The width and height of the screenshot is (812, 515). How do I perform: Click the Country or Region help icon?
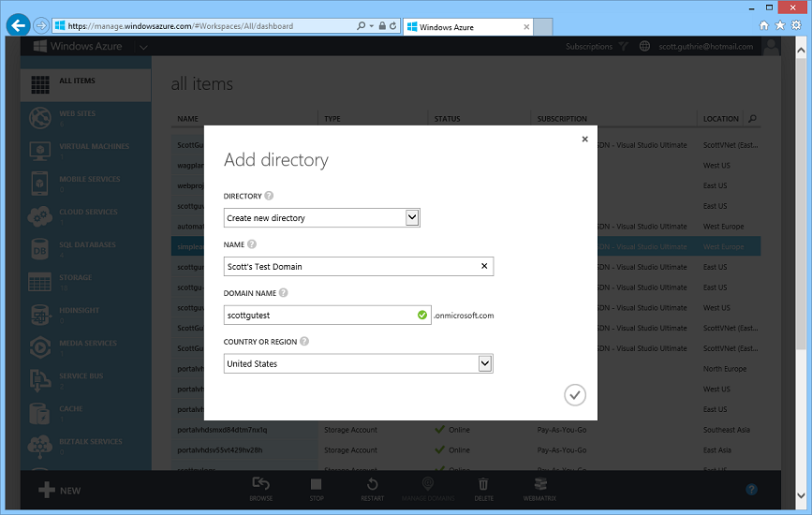tap(304, 342)
